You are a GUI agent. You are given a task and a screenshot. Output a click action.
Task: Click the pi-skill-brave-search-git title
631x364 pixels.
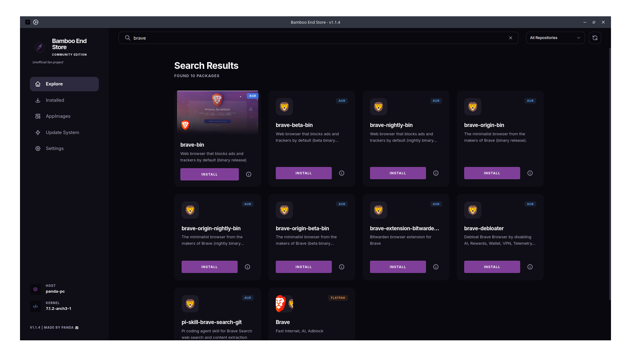pos(211,322)
